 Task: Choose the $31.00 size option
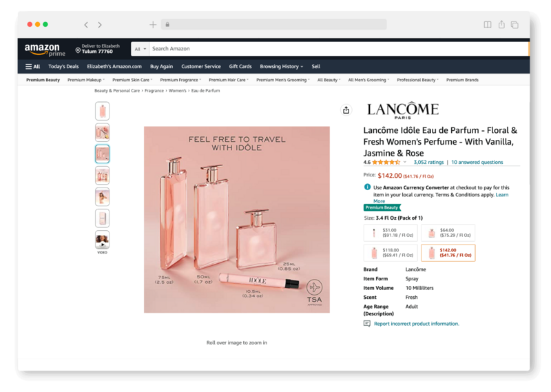(x=391, y=233)
